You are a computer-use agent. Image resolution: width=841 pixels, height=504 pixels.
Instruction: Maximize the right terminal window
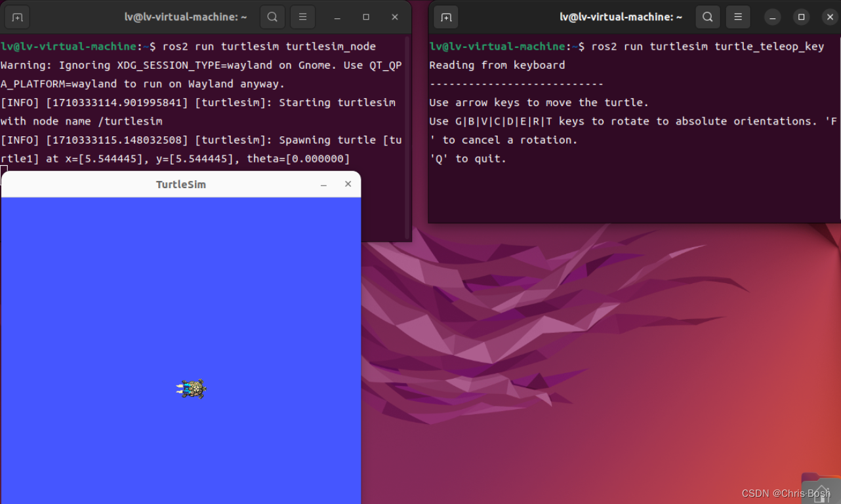[x=801, y=17]
